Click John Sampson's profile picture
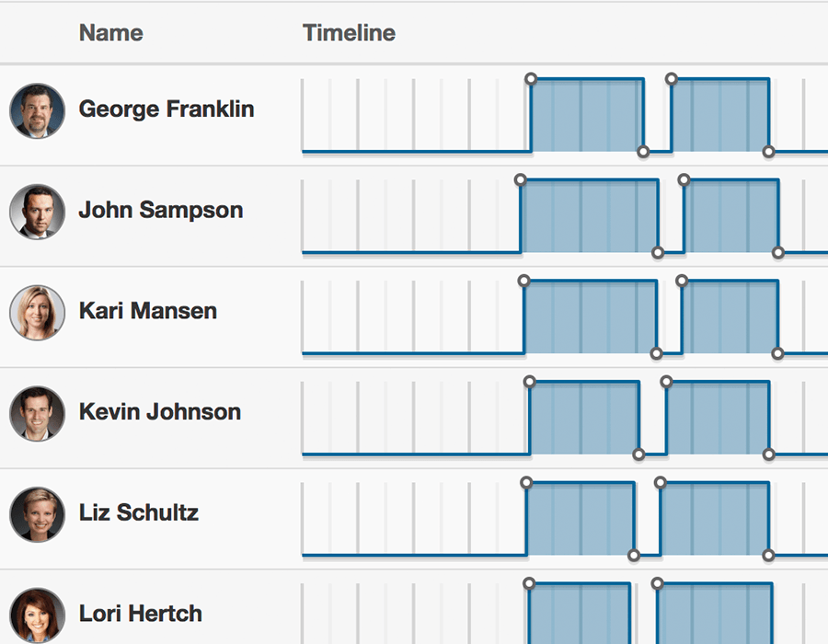Image resolution: width=828 pixels, height=644 pixels. [x=37, y=212]
